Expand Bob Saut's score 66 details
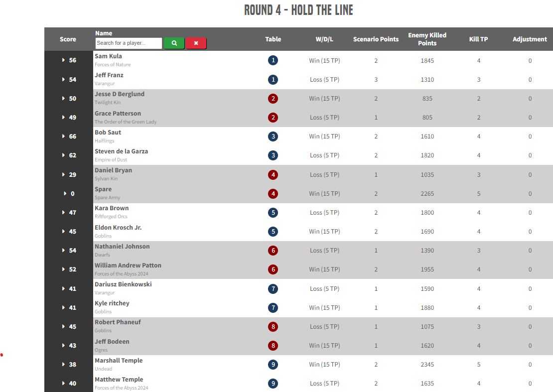 pos(64,136)
